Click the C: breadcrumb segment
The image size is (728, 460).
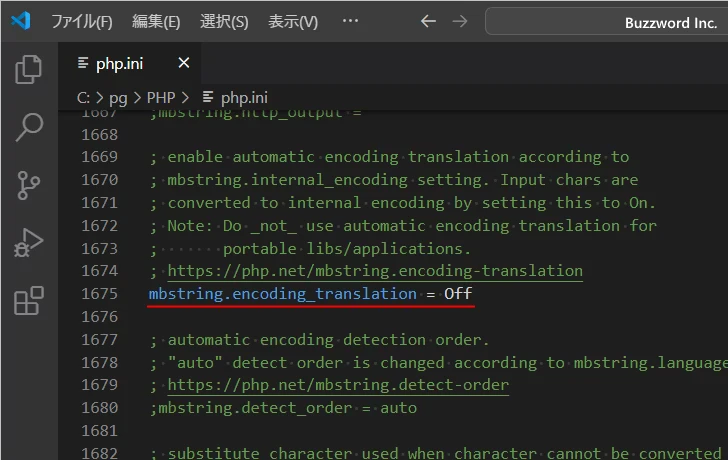[x=83, y=97]
